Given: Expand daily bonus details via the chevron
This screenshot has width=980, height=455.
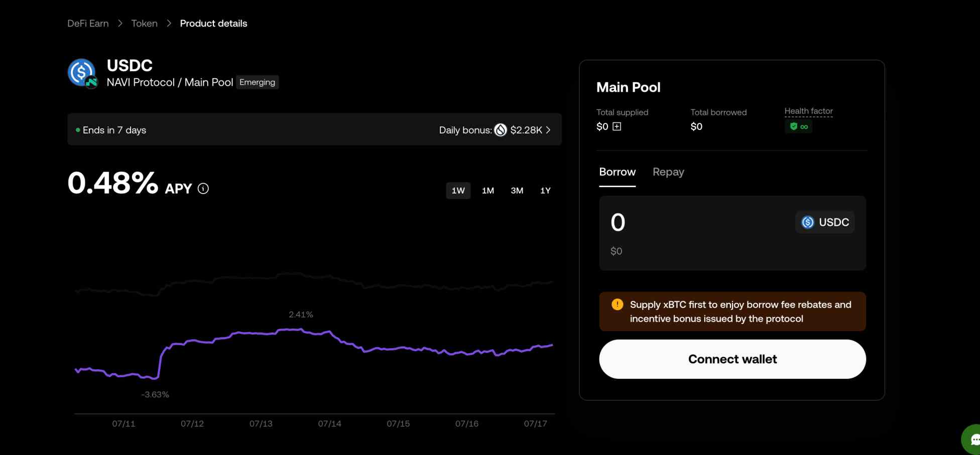Looking at the screenshot, I should pyautogui.click(x=548, y=130).
